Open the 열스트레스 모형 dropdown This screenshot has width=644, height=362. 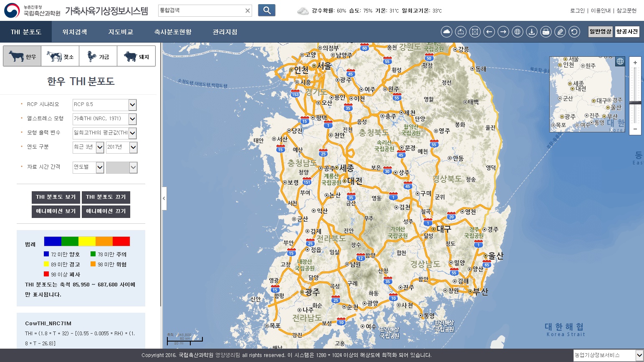coord(105,119)
